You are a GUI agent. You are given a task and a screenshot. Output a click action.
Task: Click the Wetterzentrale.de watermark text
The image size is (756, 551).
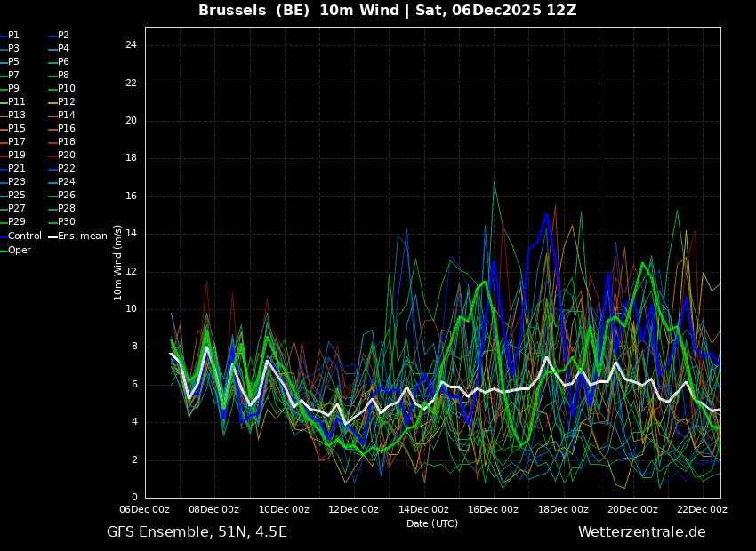click(641, 532)
